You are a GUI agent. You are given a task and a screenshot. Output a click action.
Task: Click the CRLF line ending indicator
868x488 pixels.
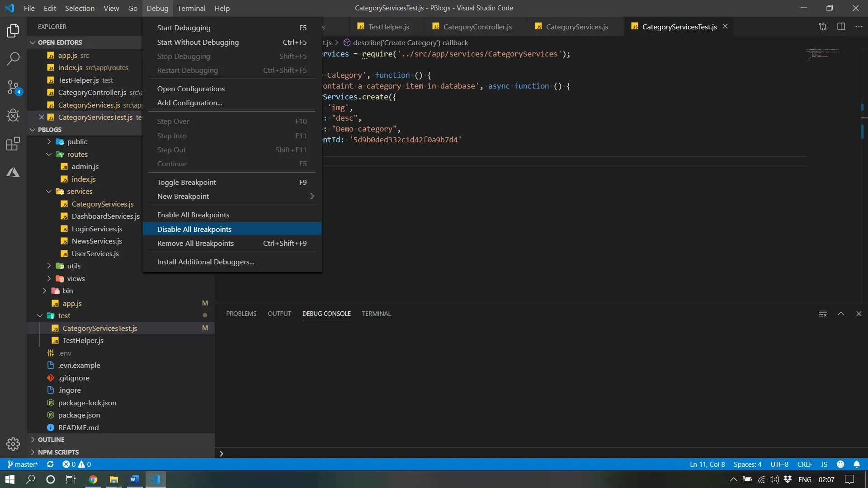(804, 464)
